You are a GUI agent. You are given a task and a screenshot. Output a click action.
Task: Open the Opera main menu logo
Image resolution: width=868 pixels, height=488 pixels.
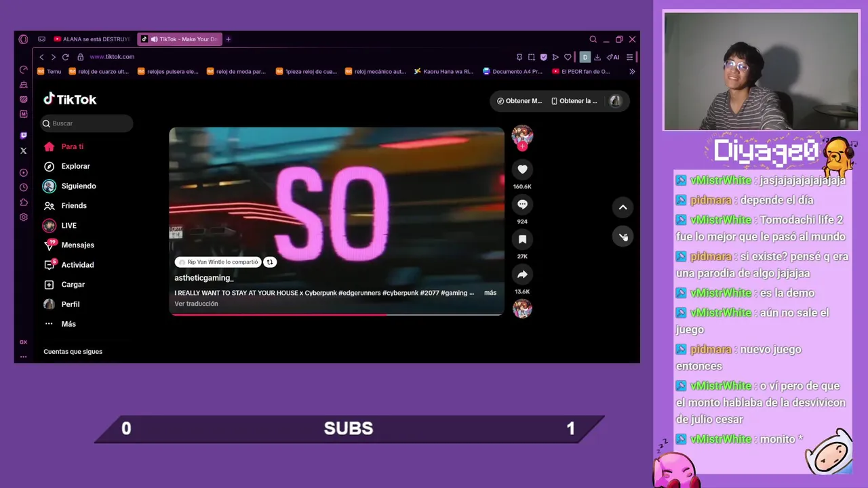pyautogui.click(x=23, y=39)
